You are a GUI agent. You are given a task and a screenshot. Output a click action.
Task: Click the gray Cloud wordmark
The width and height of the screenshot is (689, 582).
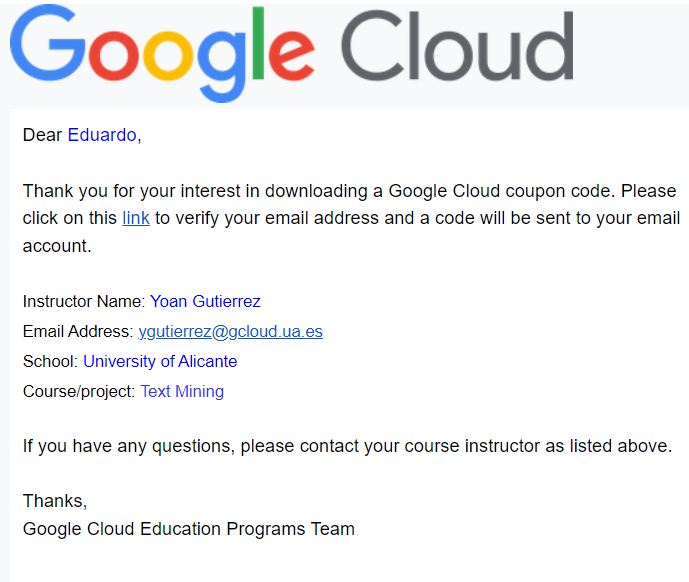(x=457, y=46)
